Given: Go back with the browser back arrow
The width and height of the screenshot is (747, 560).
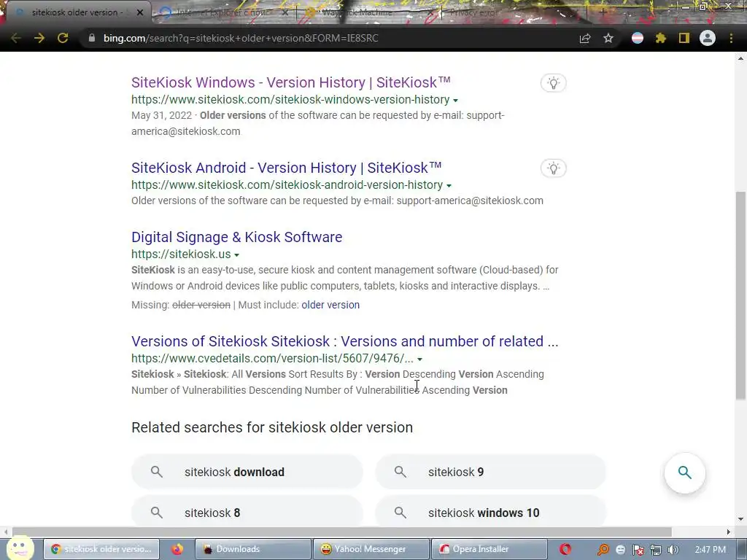Looking at the screenshot, I should click(16, 38).
